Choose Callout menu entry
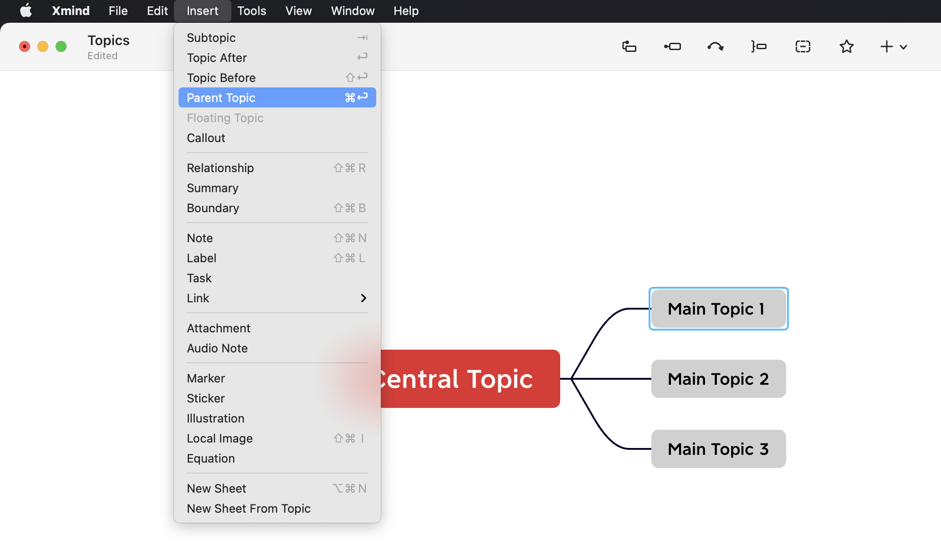The width and height of the screenshot is (941, 560). click(277, 138)
